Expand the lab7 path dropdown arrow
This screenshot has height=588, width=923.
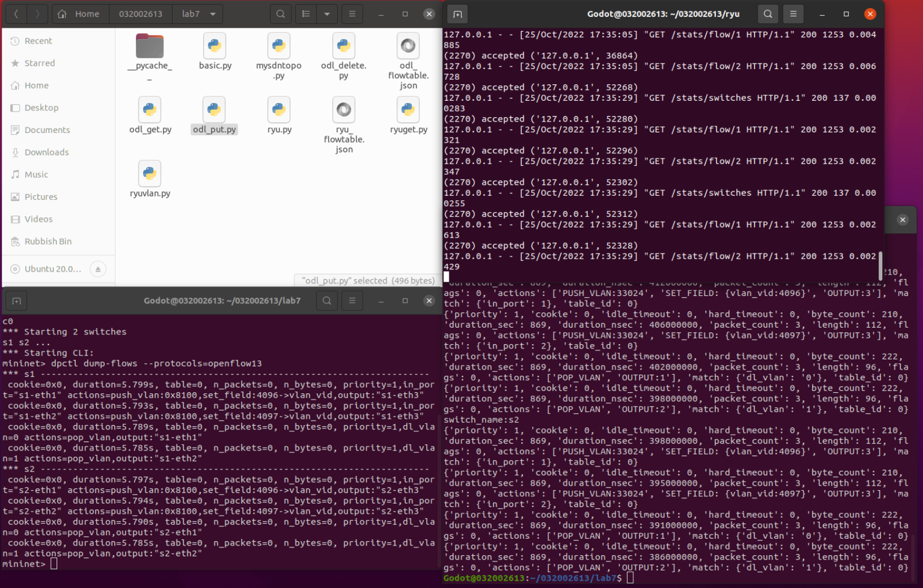click(x=213, y=14)
